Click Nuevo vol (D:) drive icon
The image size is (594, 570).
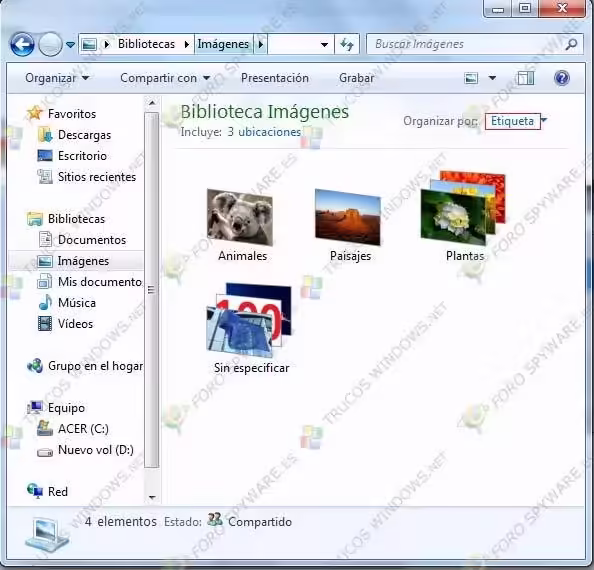point(45,452)
